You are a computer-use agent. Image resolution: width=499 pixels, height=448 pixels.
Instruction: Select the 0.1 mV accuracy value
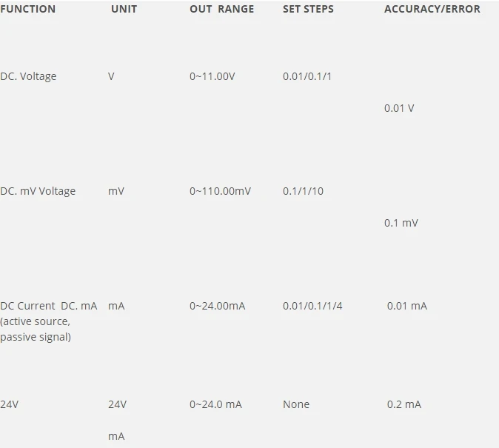[401, 223]
